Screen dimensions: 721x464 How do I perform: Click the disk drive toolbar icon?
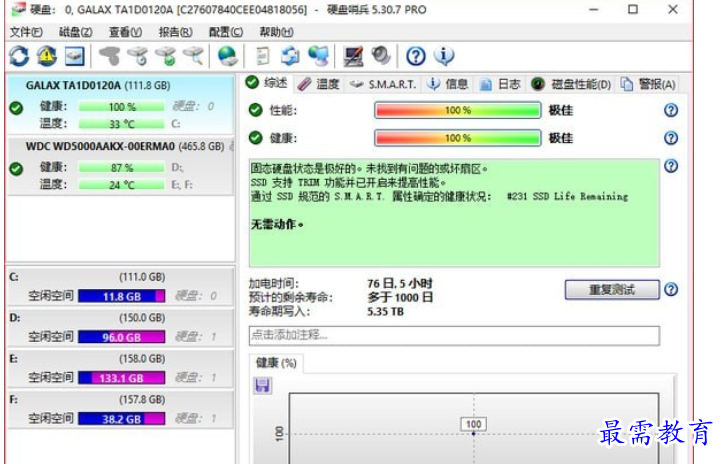(74, 56)
